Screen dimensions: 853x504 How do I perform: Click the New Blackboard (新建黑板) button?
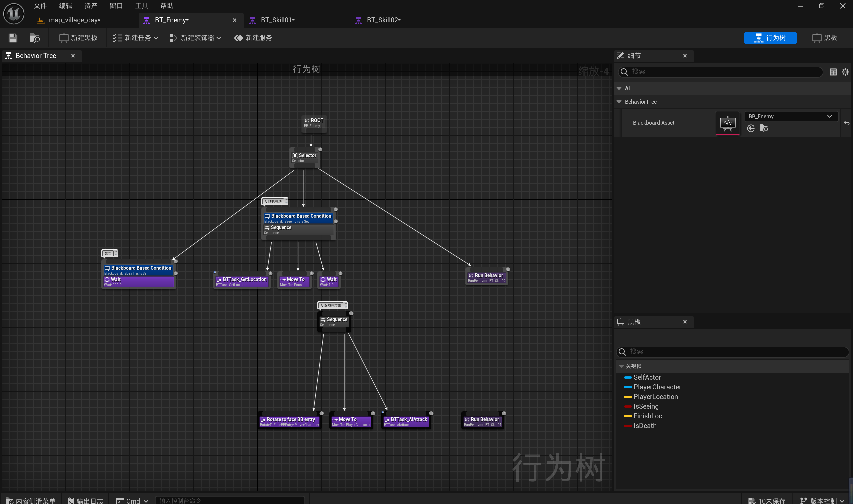[x=78, y=38]
